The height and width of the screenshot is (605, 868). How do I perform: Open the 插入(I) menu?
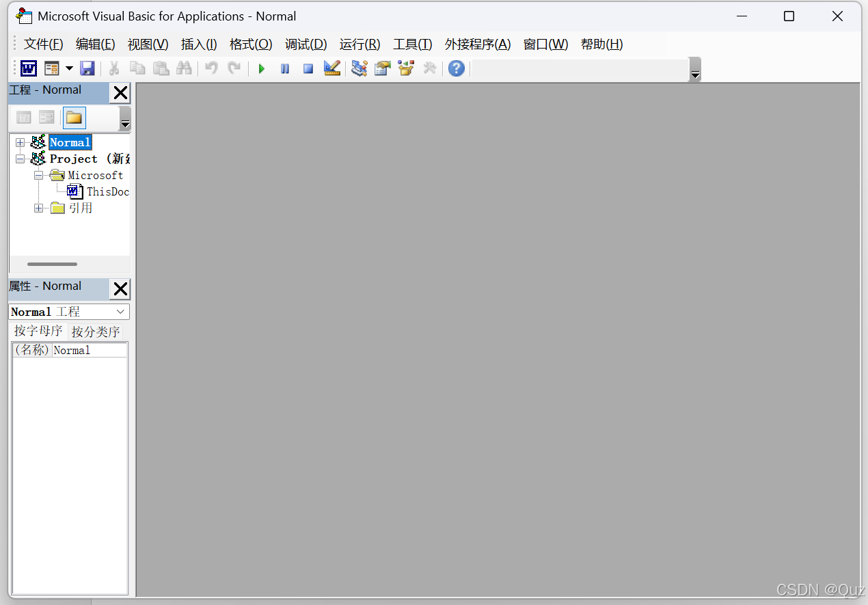click(x=199, y=44)
